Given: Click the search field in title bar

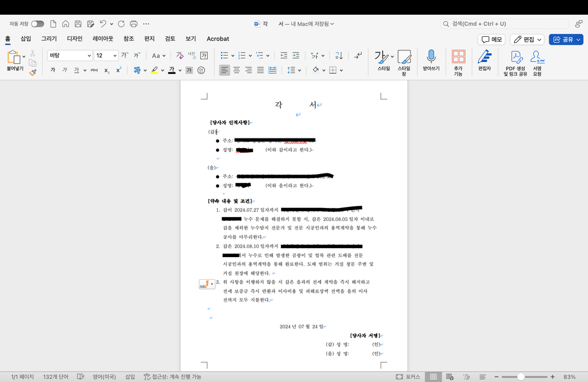Looking at the screenshot, I should pos(504,24).
